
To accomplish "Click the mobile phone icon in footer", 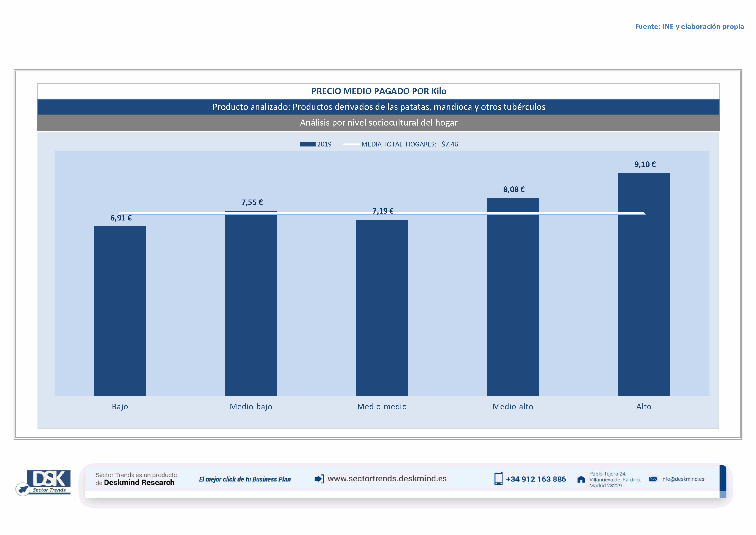I will click(498, 479).
